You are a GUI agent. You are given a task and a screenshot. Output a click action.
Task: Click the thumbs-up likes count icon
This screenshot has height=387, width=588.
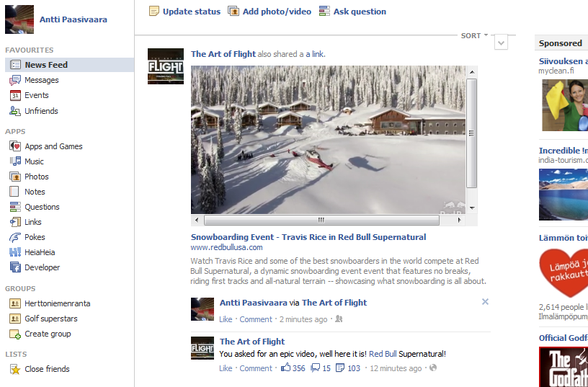[286, 368]
